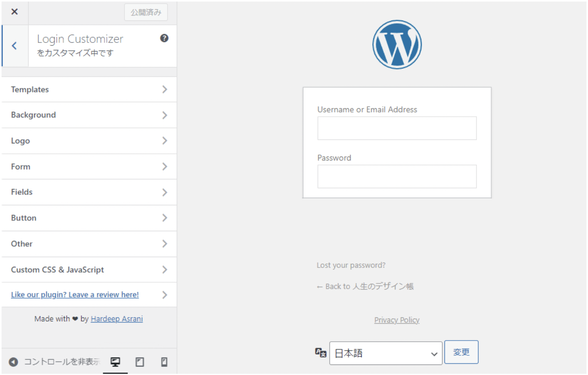Screen dimensions: 588x375
Task: Hide controls with the collapse arrow button
Action: (14, 362)
